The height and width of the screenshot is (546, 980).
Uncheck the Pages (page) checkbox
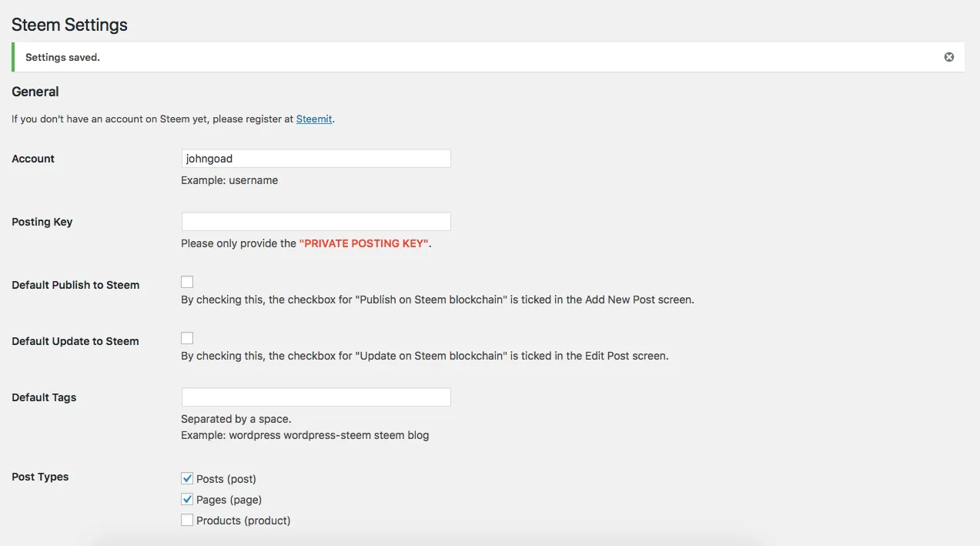(x=187, y=499)
